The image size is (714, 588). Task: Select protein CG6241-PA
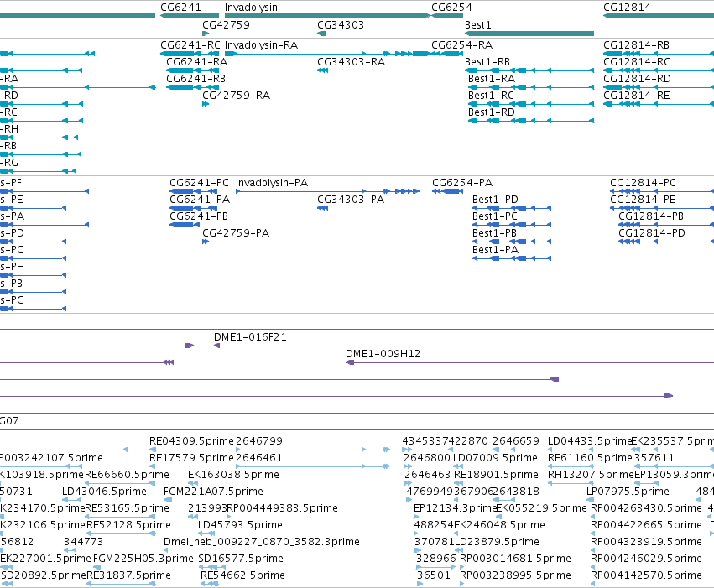click(200, 200)
